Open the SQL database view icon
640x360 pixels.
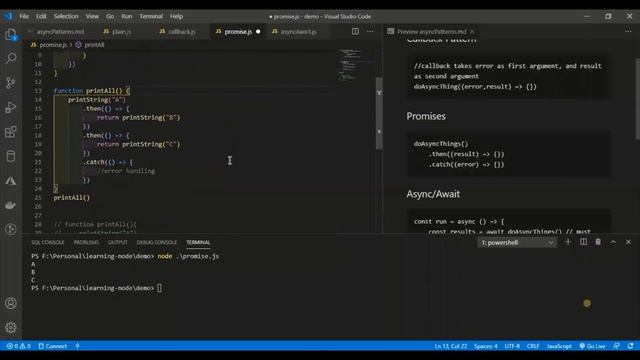click(x=11, y=156)
